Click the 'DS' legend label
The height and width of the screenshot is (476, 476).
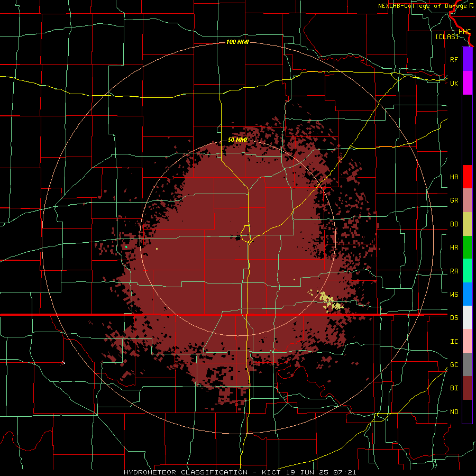coord(454,318)
